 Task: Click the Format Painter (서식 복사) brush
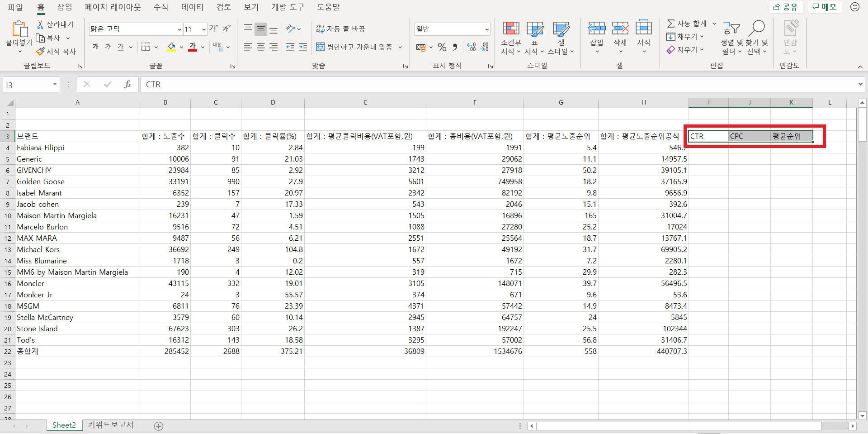tap(40, 52)
